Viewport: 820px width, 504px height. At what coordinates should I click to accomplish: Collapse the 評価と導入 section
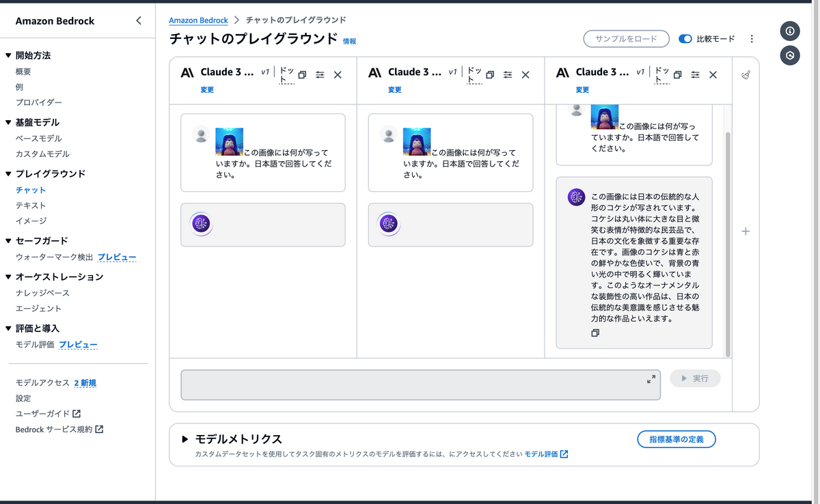8,328
